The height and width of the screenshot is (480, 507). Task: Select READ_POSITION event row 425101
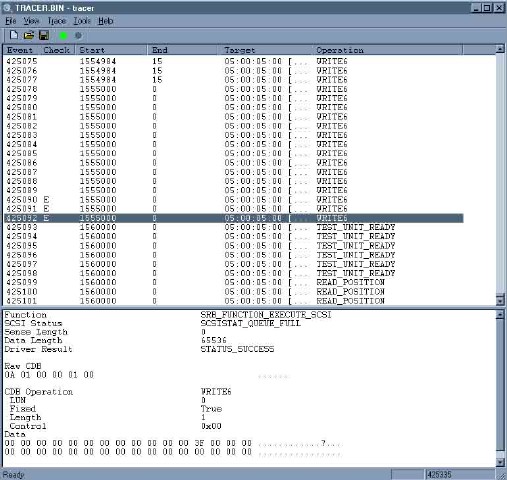pyautogui.click(x=233, y=301)
